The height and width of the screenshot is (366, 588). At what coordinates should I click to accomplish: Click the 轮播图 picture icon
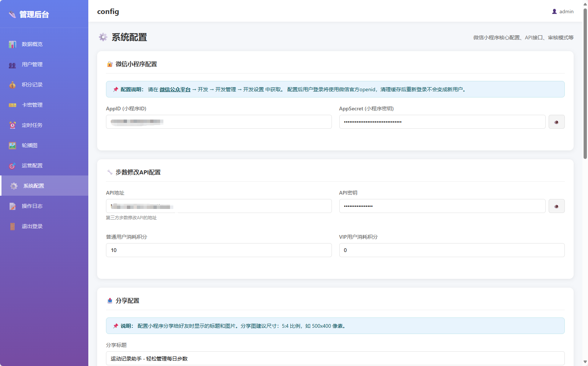pos(13,146)
